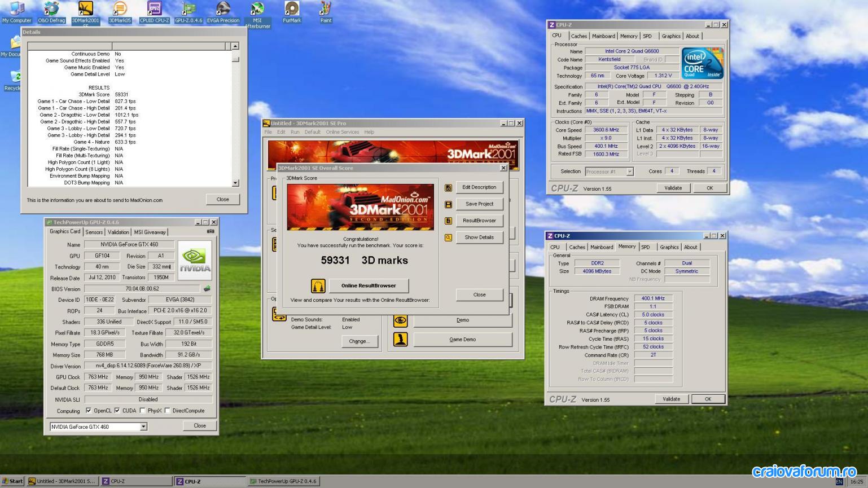Image resolution: width=868 pixels, height=488 pixels.
Task: Open MSI Giveaway tab in GPU-Z
Action: 150,232
